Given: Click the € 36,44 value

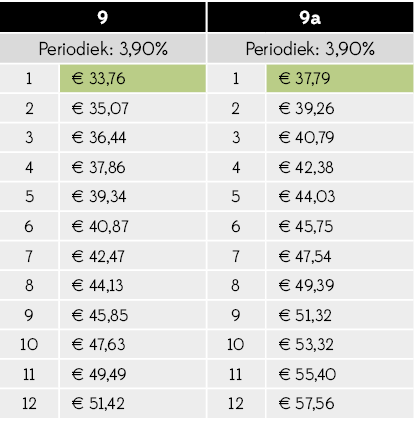Looking at the screenshot, I should pyautogui.click(x=99, y=138).
